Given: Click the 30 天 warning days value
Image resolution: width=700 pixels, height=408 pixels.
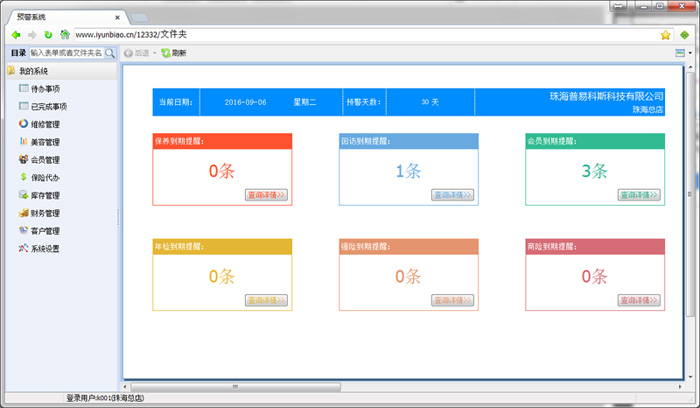Looking at the screenshot, I should click(x=430, y=102).
